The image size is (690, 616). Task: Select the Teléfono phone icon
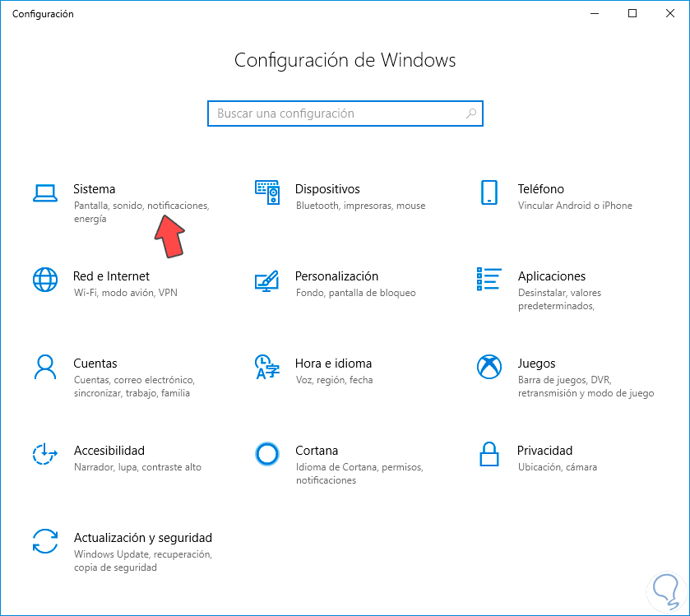coord(489,192)
